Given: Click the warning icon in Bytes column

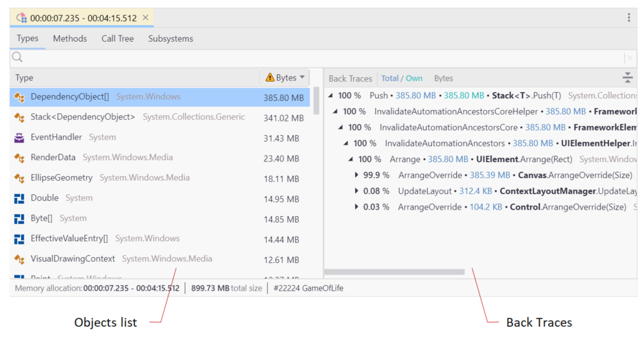Looking at the screenshot, I should tap(269, 78).
